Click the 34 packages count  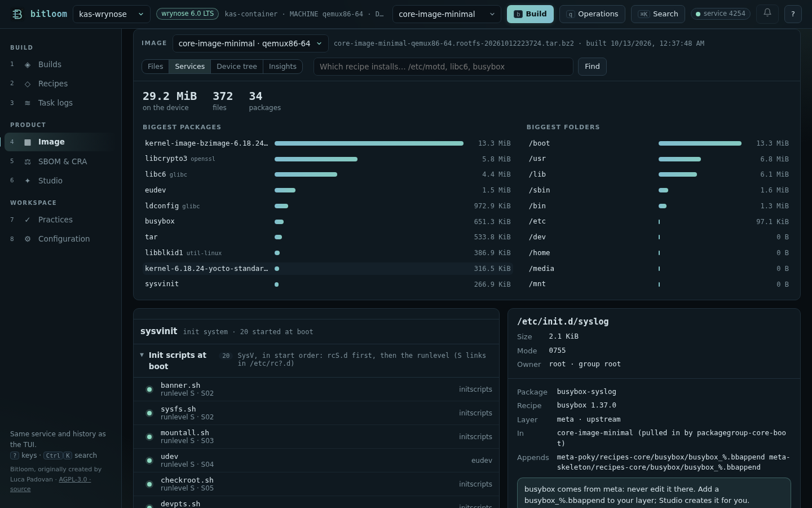pos(264,100)
